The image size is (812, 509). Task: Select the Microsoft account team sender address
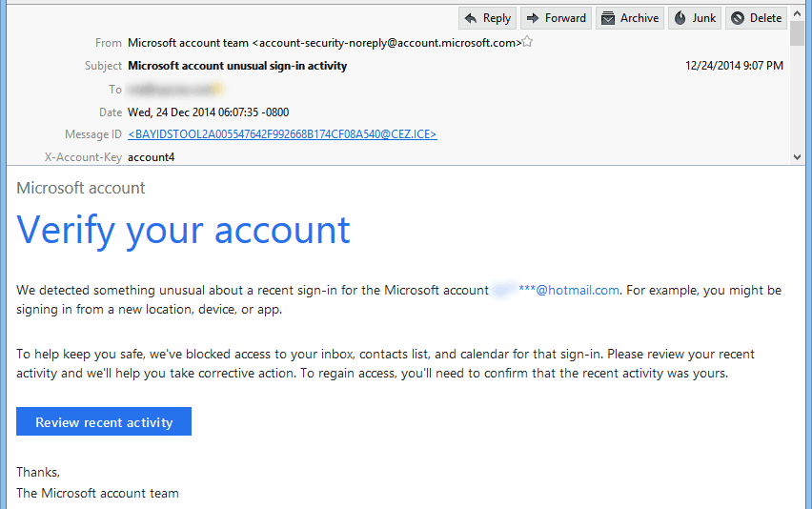324,43
